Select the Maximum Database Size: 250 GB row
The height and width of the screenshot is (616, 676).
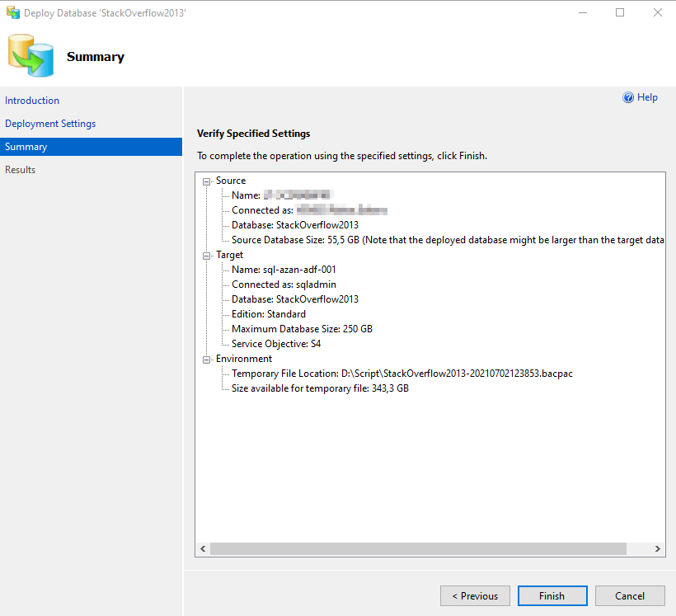pos(302,329)
